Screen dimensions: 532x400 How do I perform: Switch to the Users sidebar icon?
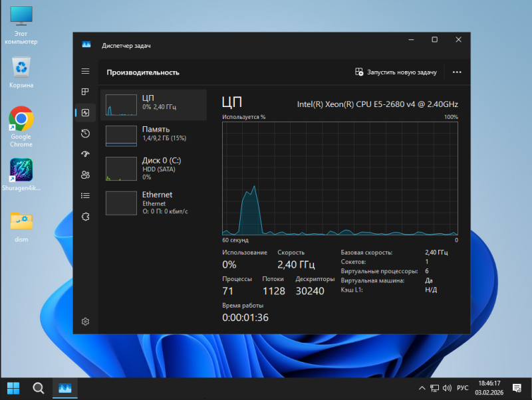click(x=85, y=175)
